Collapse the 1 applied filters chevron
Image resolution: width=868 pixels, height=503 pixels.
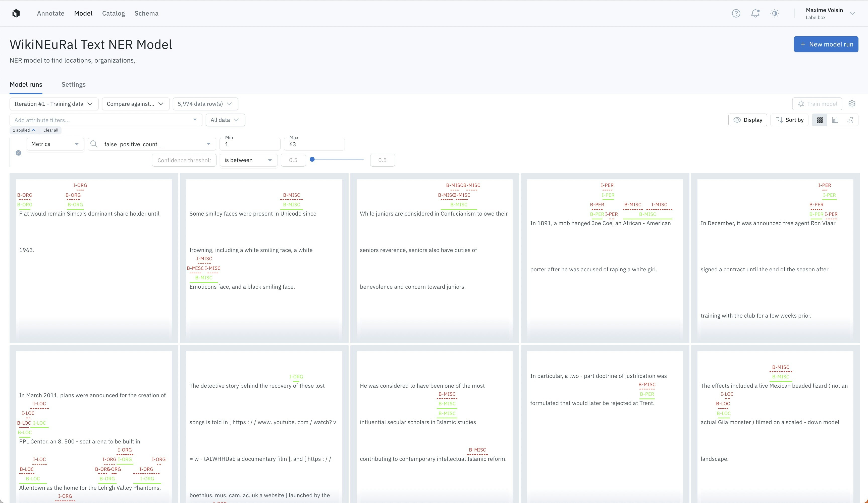point(33,130)
